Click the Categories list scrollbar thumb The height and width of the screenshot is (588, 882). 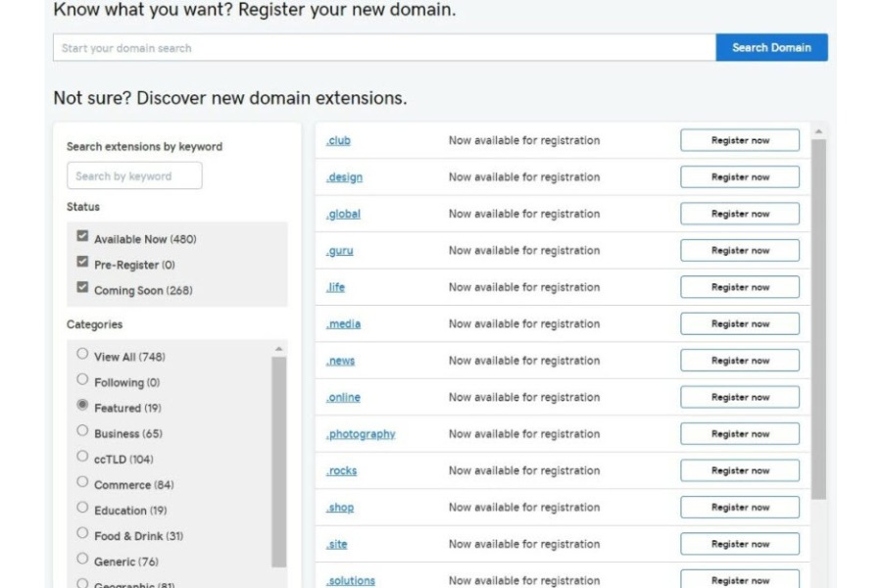279,462
